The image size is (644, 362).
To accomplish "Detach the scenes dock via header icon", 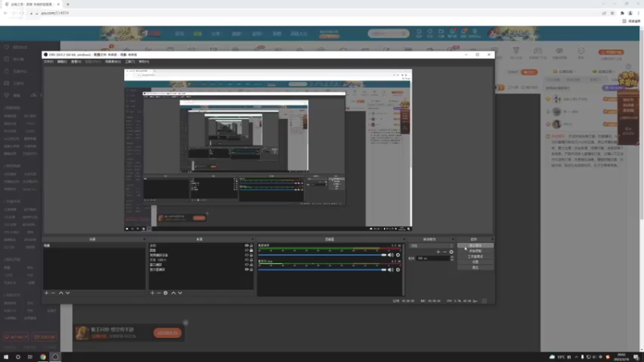I will 144,239.
